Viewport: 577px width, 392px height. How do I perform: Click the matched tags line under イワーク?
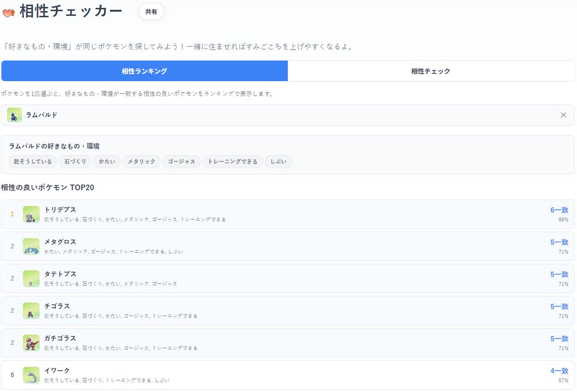[x=107, y=380]
